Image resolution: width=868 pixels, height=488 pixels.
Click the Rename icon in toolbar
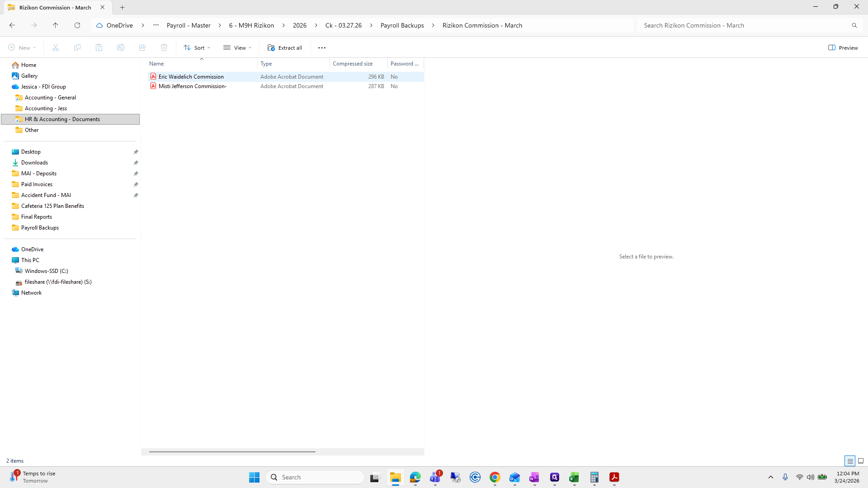[121, 47]
